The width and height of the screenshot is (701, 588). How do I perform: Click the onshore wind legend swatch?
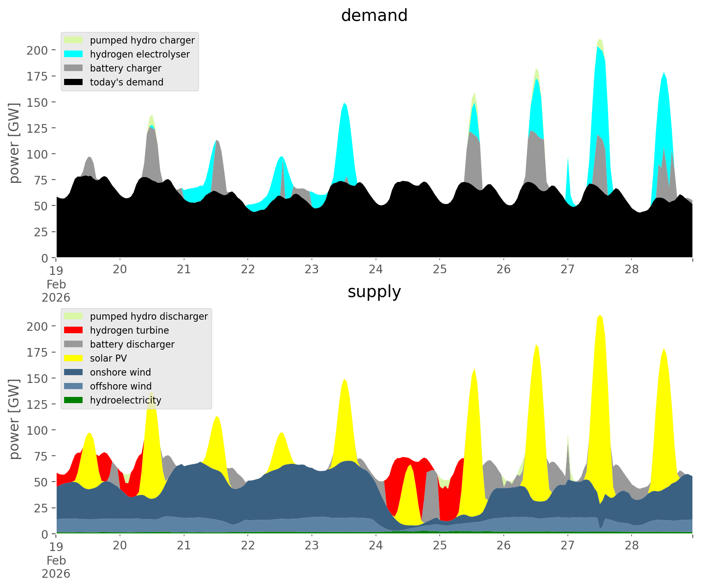click(x=74, y=372)
